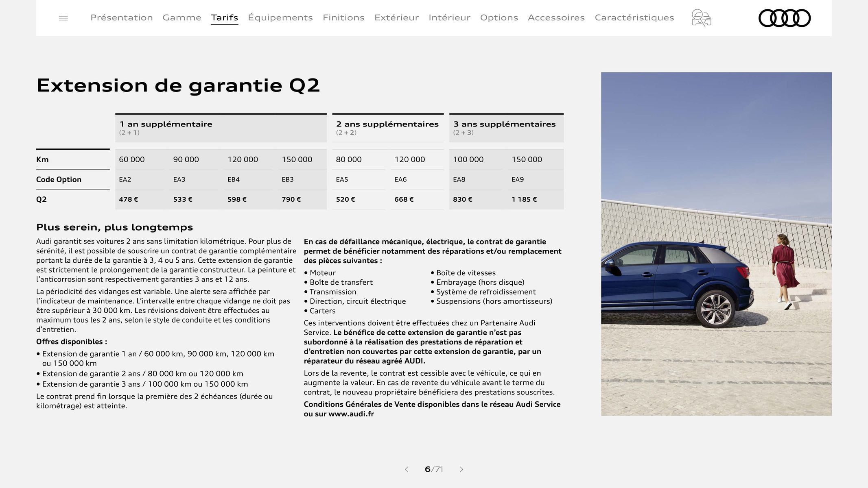Click the '1 an supplémentaire' column header
The image size is (868, 488).
point(221,128)
